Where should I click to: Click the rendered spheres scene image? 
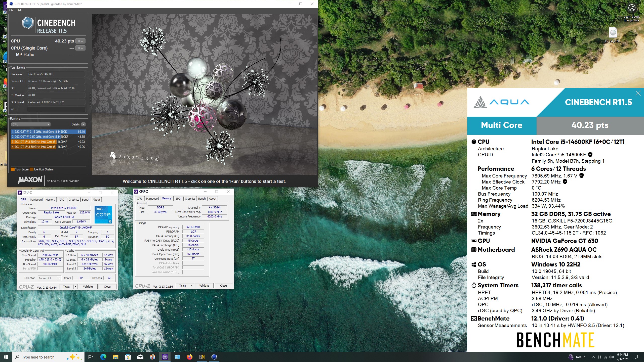pos(205,95)
